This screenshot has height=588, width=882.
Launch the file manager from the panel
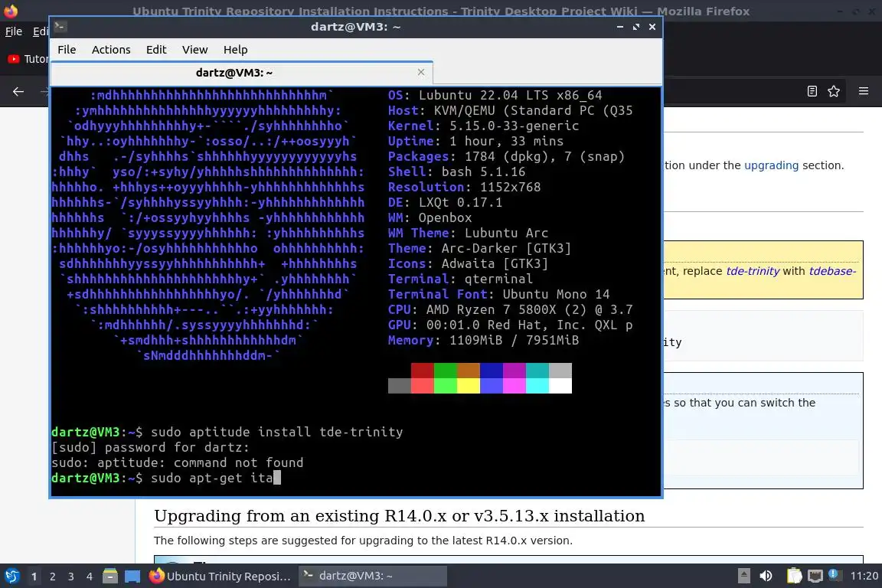tap(110, 576)
